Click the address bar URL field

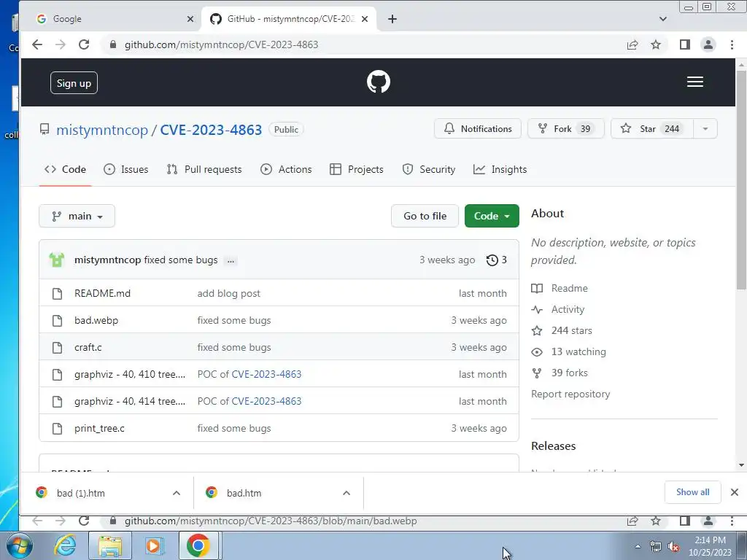[362, 44]
